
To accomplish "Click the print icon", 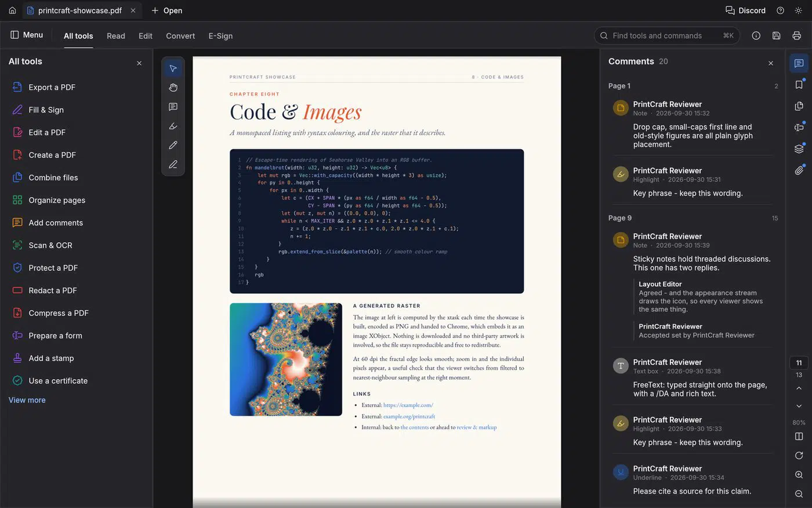I will coord(796,35).
